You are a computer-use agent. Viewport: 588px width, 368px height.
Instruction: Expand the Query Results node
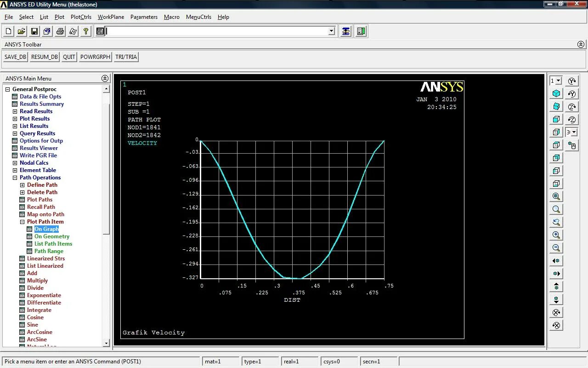[15, 133]
